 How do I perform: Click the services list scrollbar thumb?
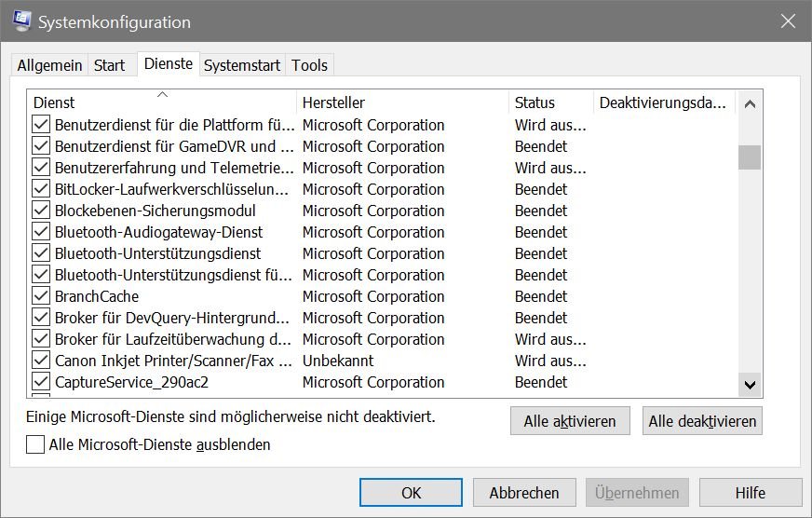[750, 157]
